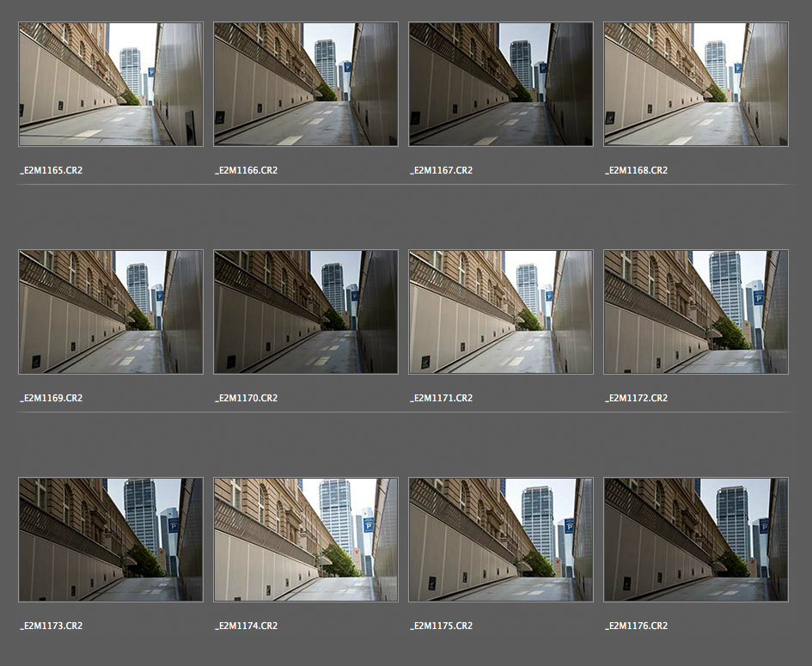Select the _E2M1169.CR2 photo thumbnail
This screenshot has width=812, height=666.
(x=111, y=312)
